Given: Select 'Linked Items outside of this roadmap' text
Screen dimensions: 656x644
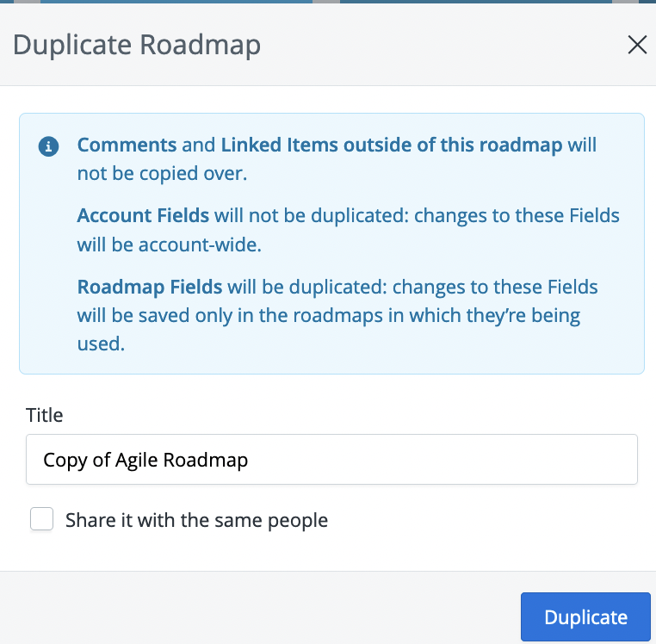Looking at the screenshot, I should click(x=392, y=146).
